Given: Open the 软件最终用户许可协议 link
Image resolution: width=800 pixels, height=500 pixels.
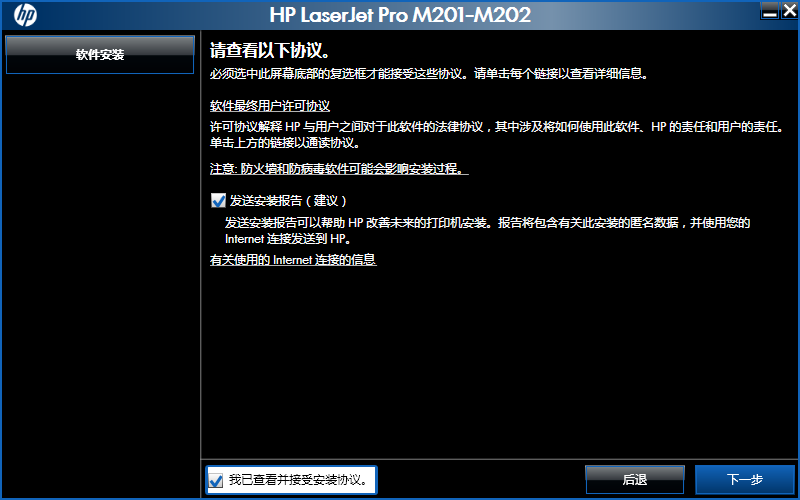Looking at the screenshot, I should point(270,106).
